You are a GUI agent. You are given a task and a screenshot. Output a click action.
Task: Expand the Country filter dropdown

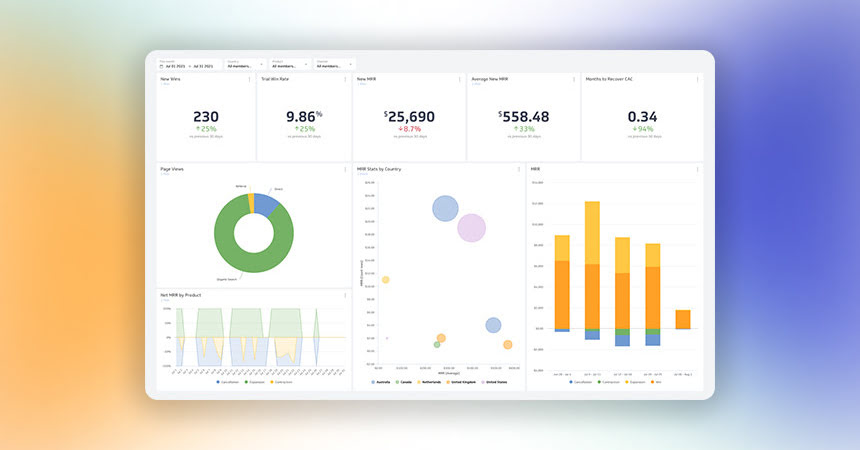point(245,64)
